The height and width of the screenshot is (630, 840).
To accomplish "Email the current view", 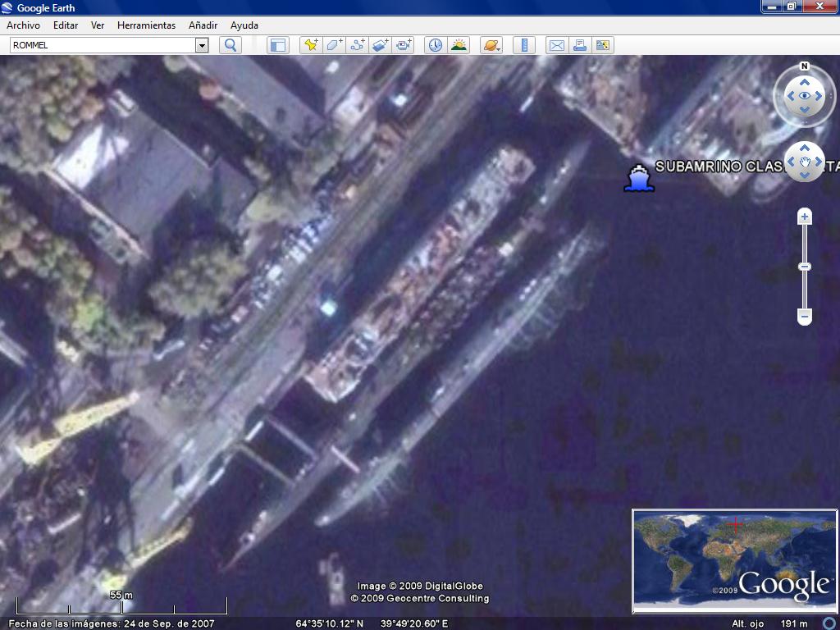I will click(557, 45).
